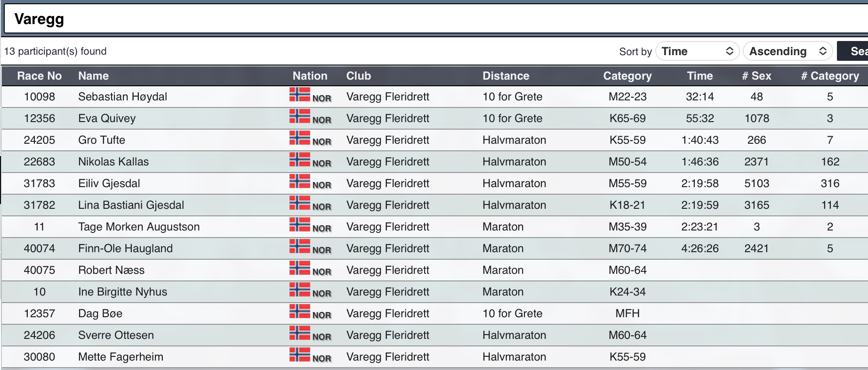Open the Ascending order dropdown
The width and height of the screenshot is (868, 370).
click(x=788, y=51)
